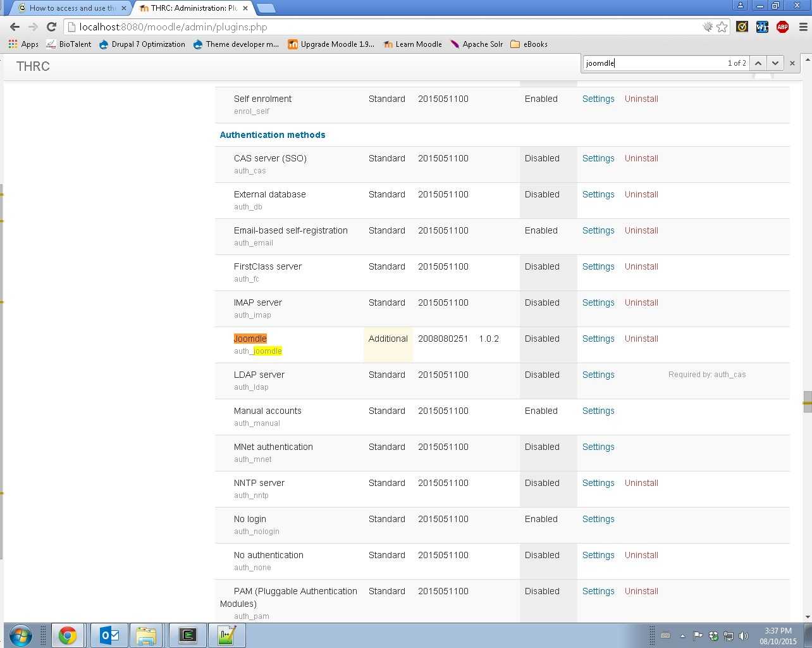The width and height of the screenshot is (812, 648).
Task: Open the eBooks bookmarks folder
Action: point(529,44)
